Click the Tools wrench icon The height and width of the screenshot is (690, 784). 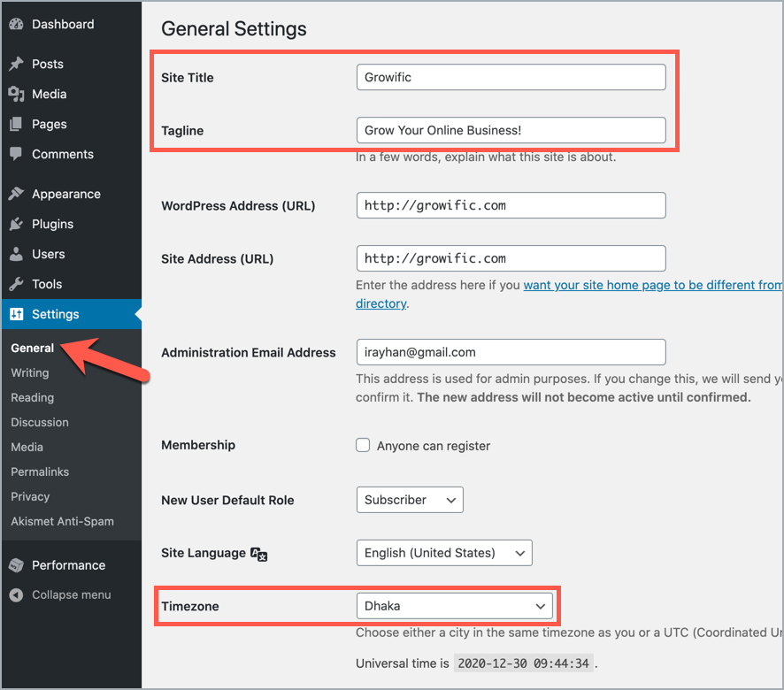(16, 284)
